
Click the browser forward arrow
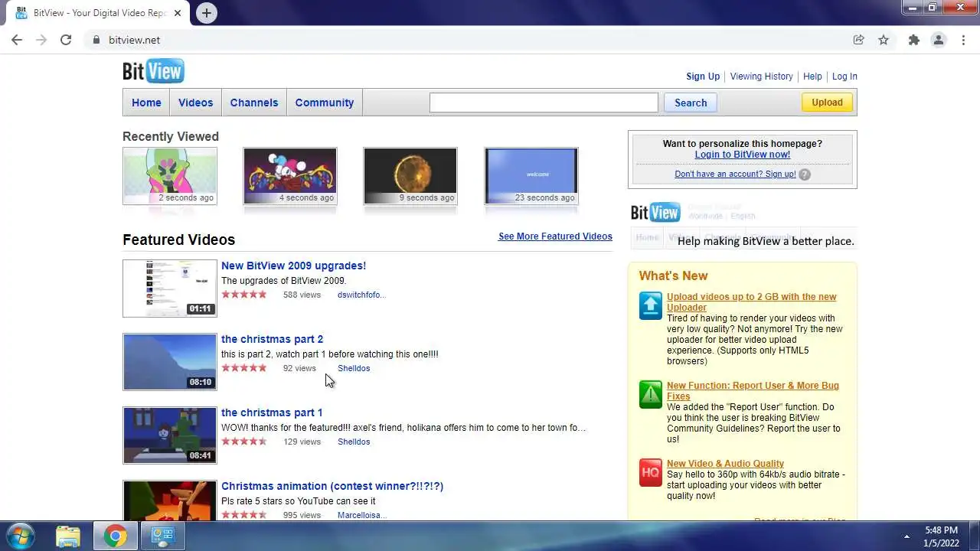[41, 40]
